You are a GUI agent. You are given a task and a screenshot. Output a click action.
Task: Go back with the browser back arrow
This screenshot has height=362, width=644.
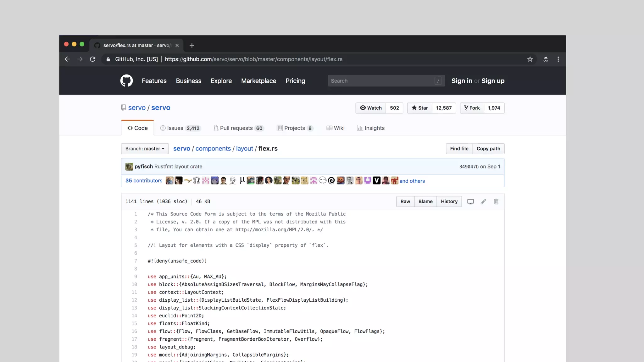pos(67,59)
